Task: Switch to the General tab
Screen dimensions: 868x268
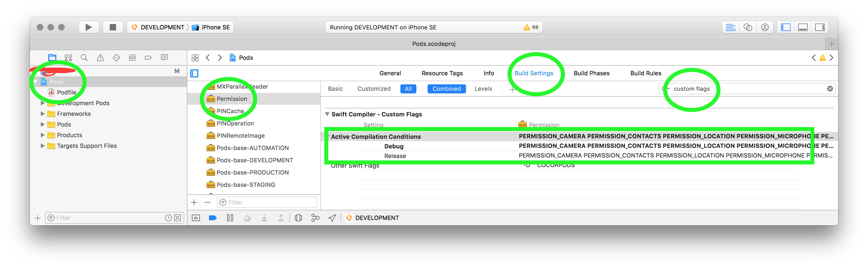Action: [x=390, y=73]
